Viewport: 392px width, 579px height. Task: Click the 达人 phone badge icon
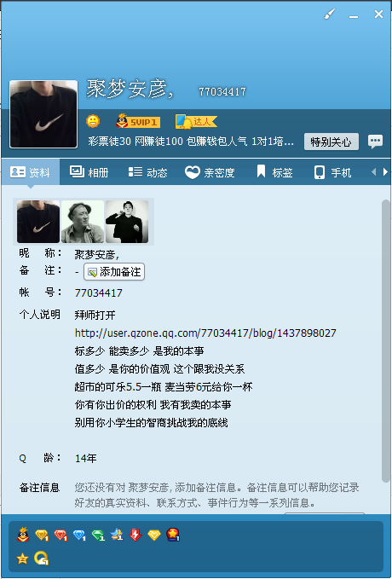pyautogui.click(x=196, y=121)
